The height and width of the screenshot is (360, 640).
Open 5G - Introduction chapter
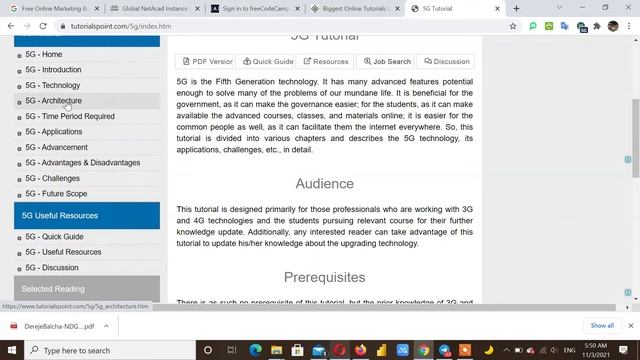[53, 70]
